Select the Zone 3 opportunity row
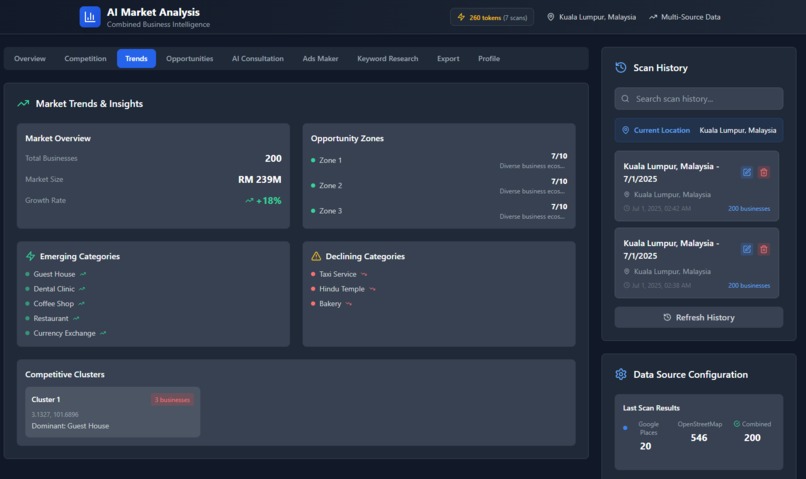This screenshot has width=806, height=479. [x=439, y=211]
